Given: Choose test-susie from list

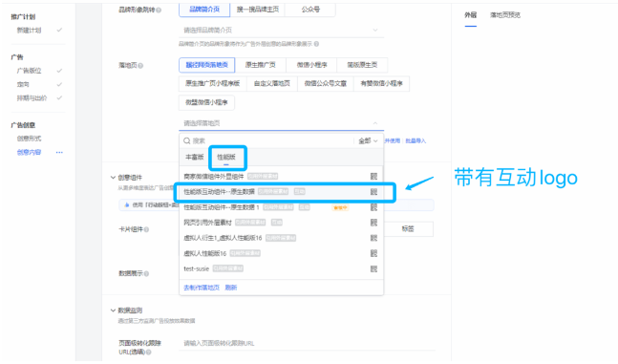Looking at the screenshot, I should pyautogui.click(x=281, y=268).
